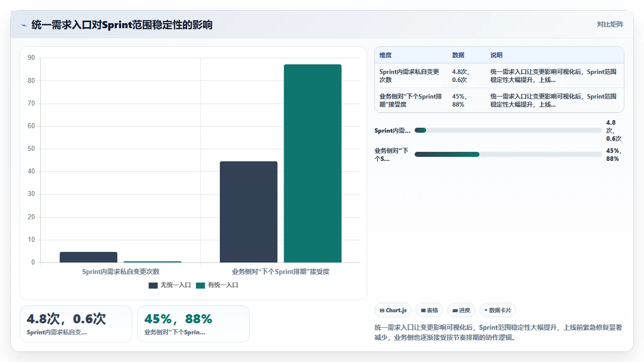Click the 对比矩阵 label in header
Viewport: 644px width, 362px height.
click(610, 24)
